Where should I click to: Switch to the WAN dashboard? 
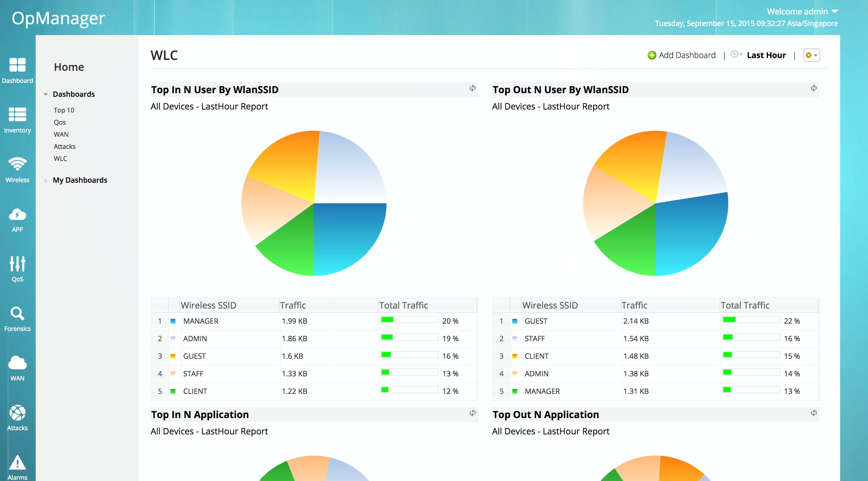pos(61,134)
